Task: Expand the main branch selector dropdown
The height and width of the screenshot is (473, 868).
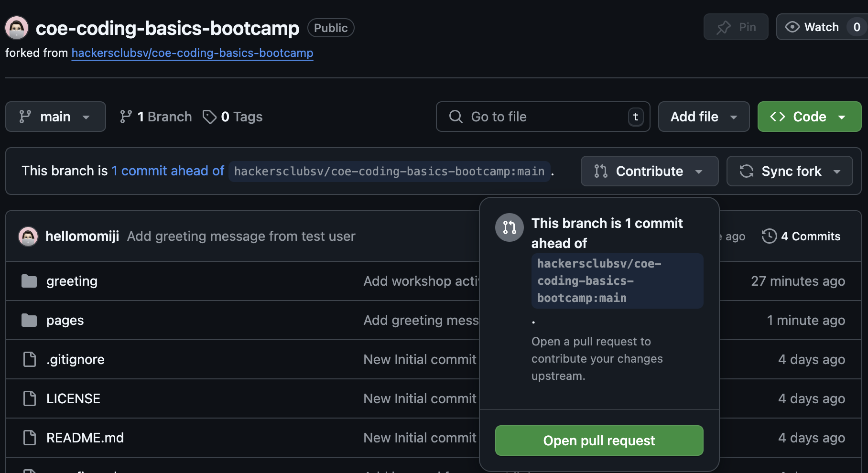Action: 55,117
